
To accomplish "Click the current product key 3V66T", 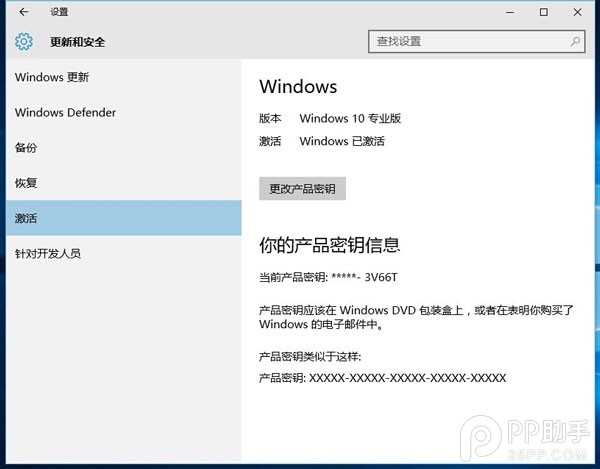I will (x=381, y=277).
